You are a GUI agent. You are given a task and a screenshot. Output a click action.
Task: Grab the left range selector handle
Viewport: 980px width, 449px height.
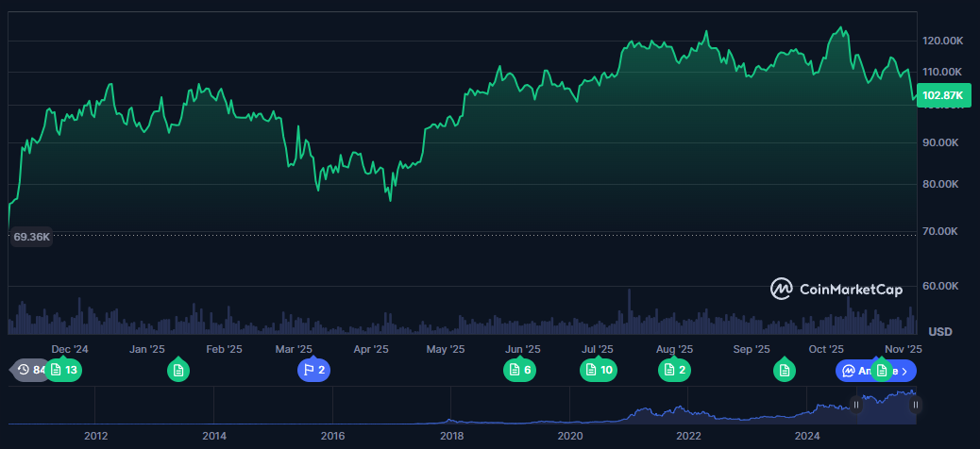pos(856,405)
